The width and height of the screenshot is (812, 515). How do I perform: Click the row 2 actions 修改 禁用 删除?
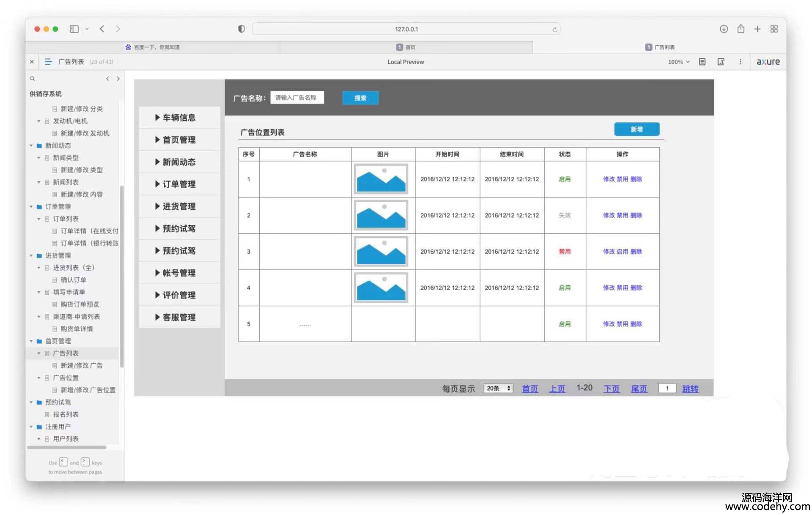623,215
